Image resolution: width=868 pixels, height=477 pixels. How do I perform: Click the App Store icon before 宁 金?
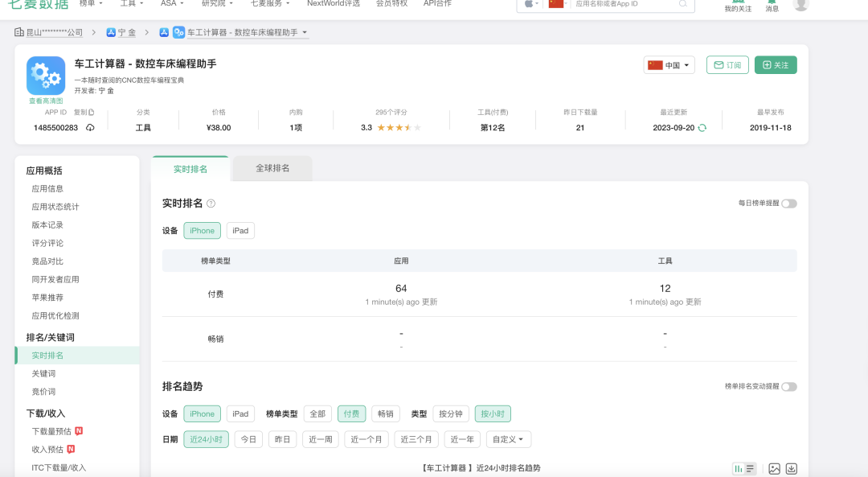[111, 33]
